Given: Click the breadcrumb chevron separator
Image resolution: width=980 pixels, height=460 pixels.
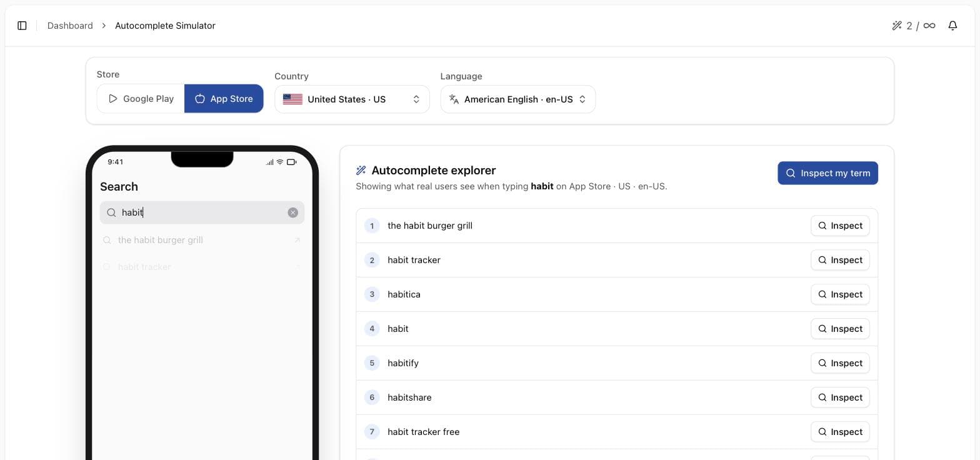Looking at the screenshot, I should coord(104,26).
